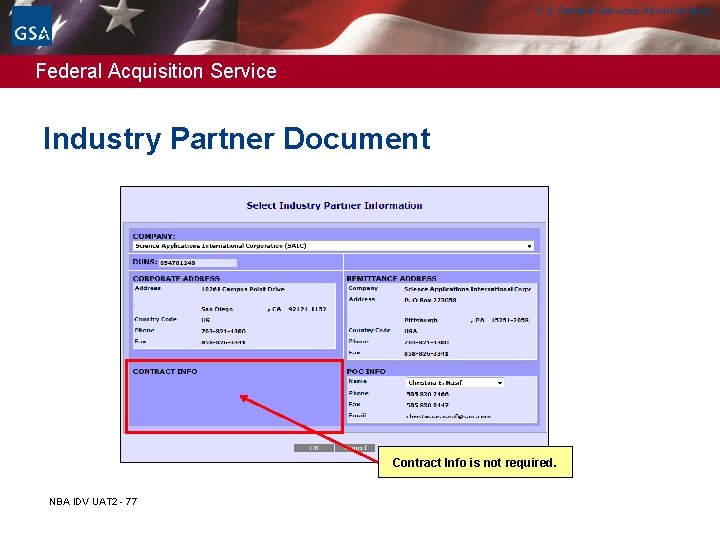Click corporate address city 'San Diego'
Viewport: 720px width, 540px height.
coord(217,309)
